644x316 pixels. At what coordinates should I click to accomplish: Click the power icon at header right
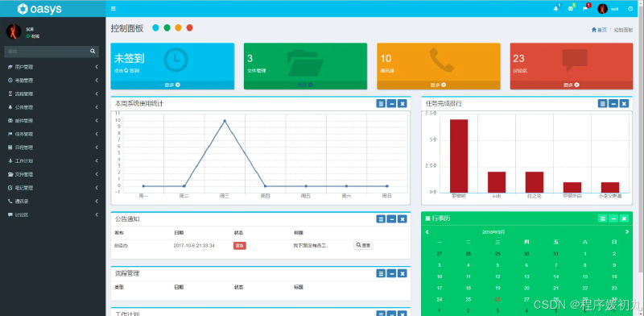click(630, 9)
